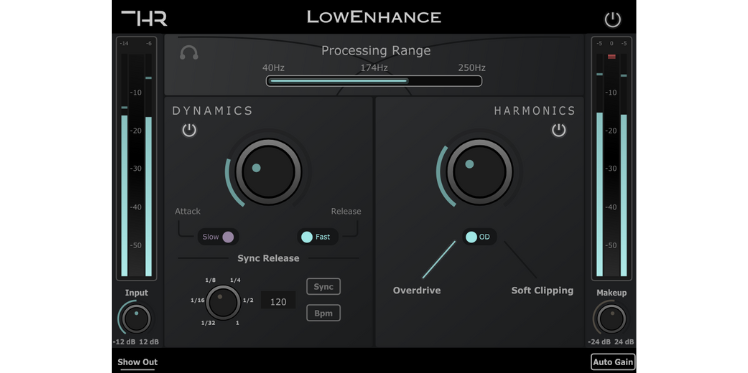Click the 120 tempo value field
748x373 pixels.
(278, 301)
